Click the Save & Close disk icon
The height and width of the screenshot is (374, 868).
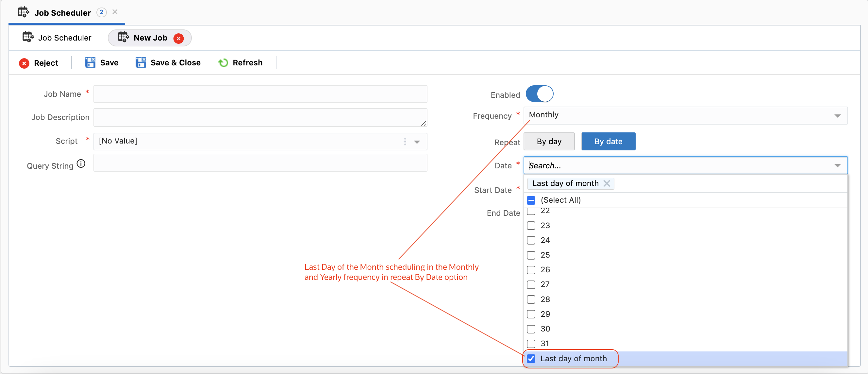(x=141, y=63)
